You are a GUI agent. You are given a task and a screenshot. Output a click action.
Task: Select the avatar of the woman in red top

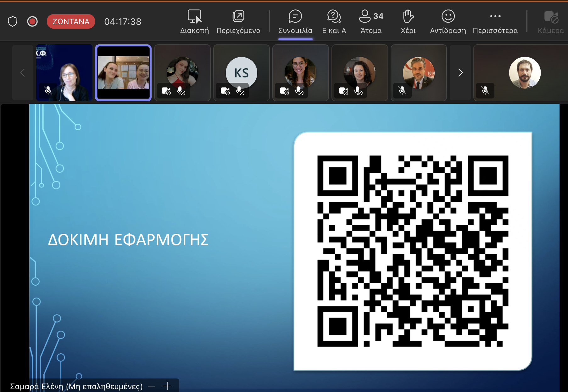(x=182, y=73)
